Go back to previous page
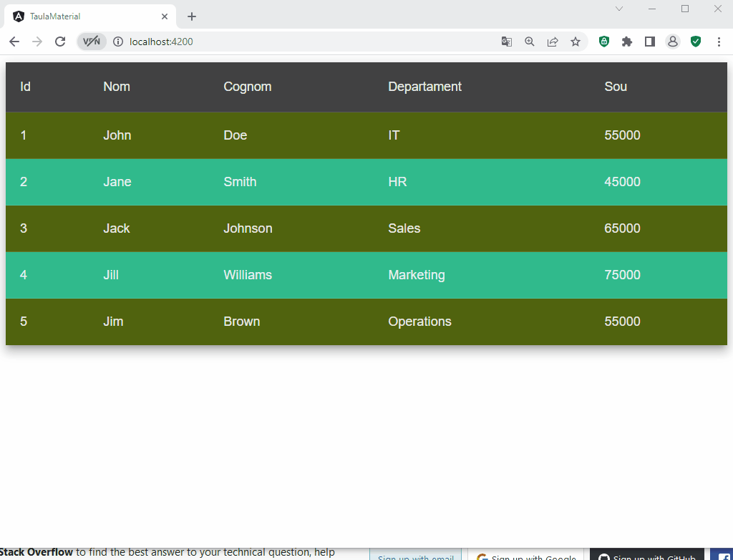The height and width of the screenshot is (560, 733). pos(14,42)
